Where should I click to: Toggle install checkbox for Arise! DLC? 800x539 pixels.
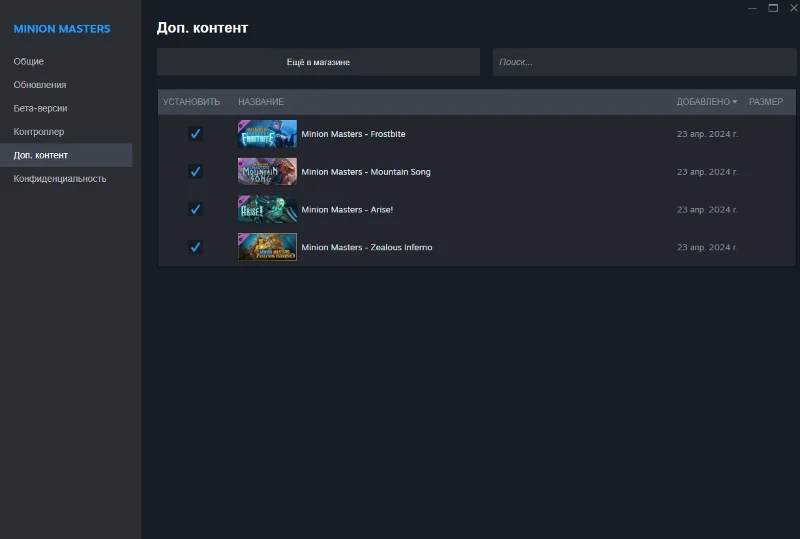(x=195, y=209)
